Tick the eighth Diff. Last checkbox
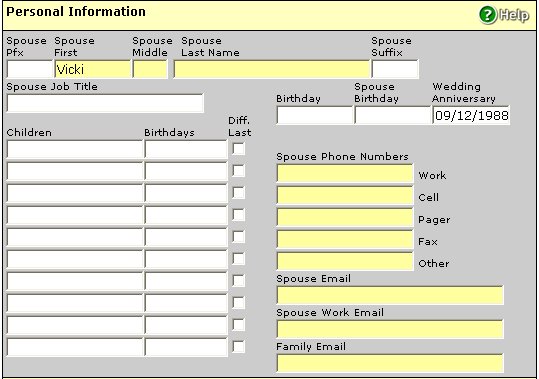 239,303
